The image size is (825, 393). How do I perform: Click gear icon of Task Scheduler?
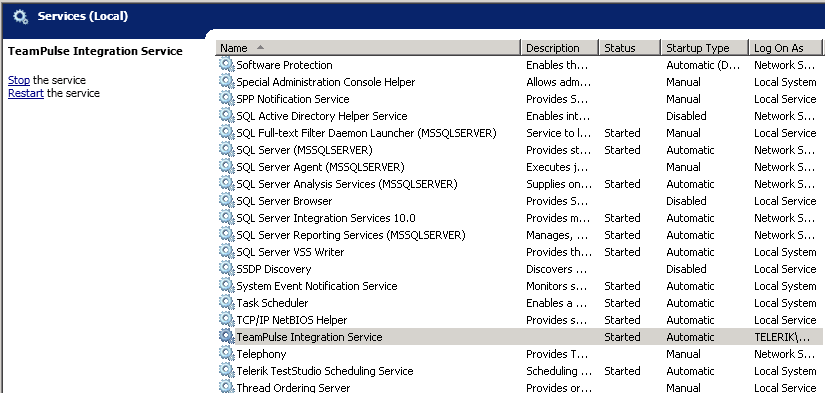point(226,303)
